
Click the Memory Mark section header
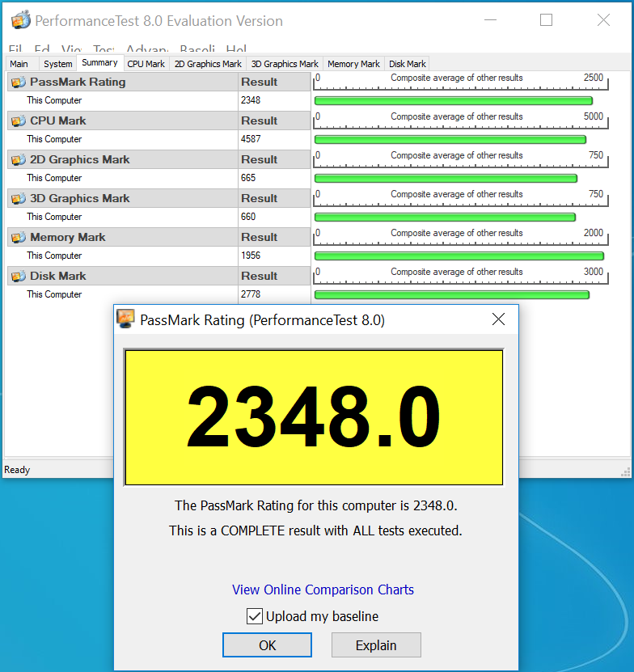pos(123,237)
